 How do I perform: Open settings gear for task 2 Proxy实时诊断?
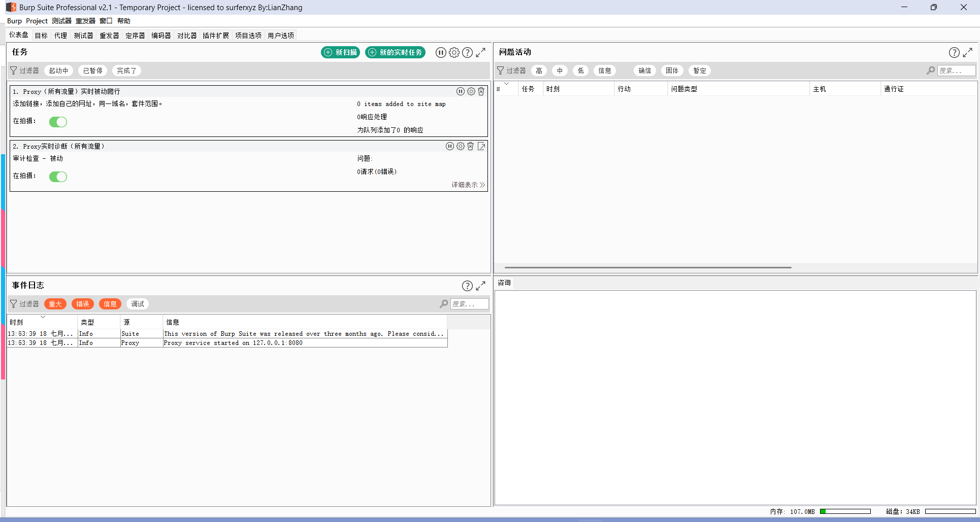(x=460, y=146)
